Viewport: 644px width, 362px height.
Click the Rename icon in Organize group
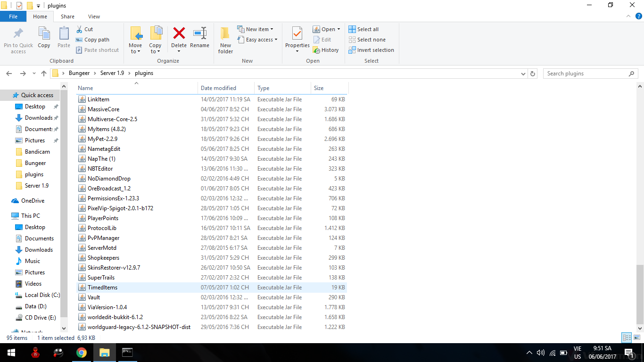tap(199, 34)
